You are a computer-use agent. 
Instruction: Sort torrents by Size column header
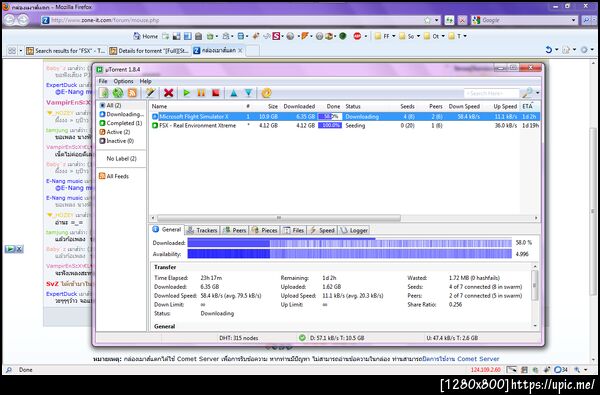click(273, 106)
